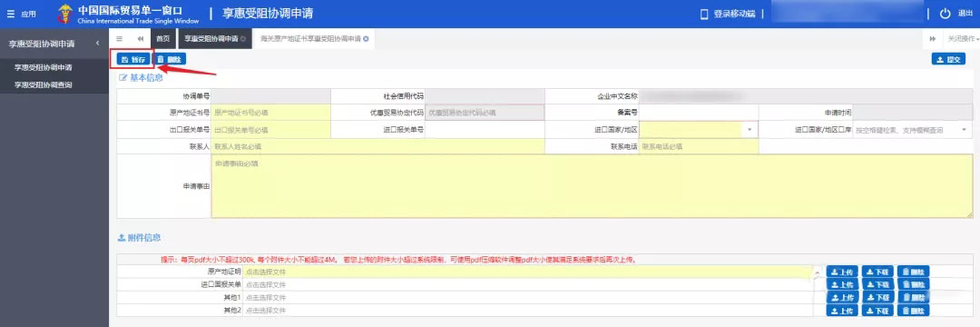980x327 pixels.
Task: Open 登录移动端 mobile login icon
Action: (704, 14)
